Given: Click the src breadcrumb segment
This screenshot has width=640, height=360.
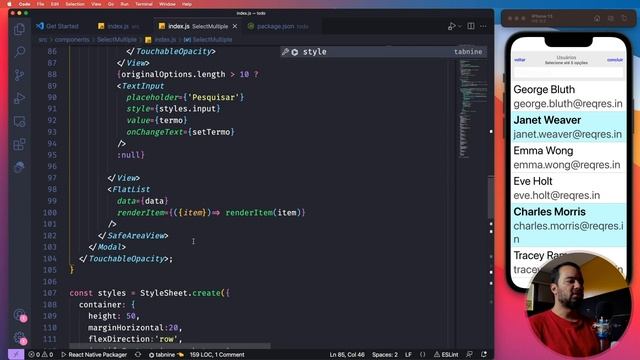Looking at the screenshot, I should (x=43, y=40).
